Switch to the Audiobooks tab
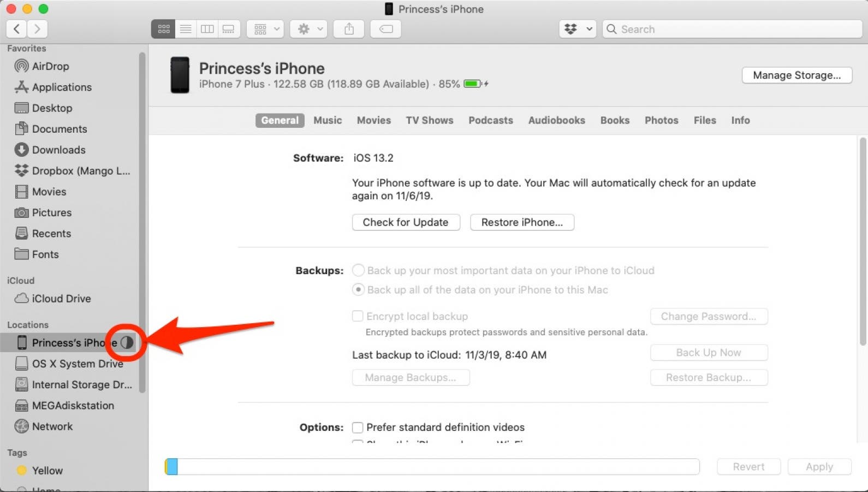 (x=556, y=120)
